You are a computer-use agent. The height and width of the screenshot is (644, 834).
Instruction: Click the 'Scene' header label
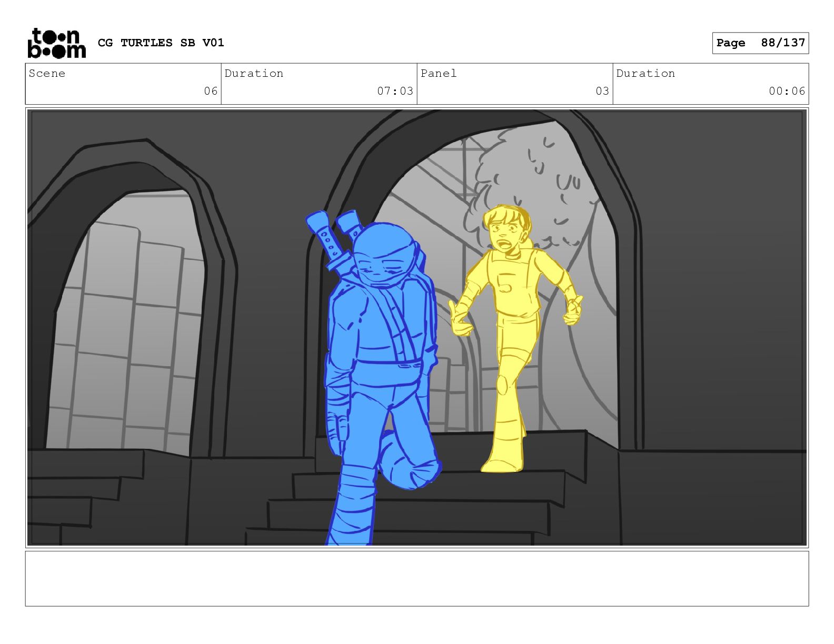pyautogui.click(x=47, y=73)
